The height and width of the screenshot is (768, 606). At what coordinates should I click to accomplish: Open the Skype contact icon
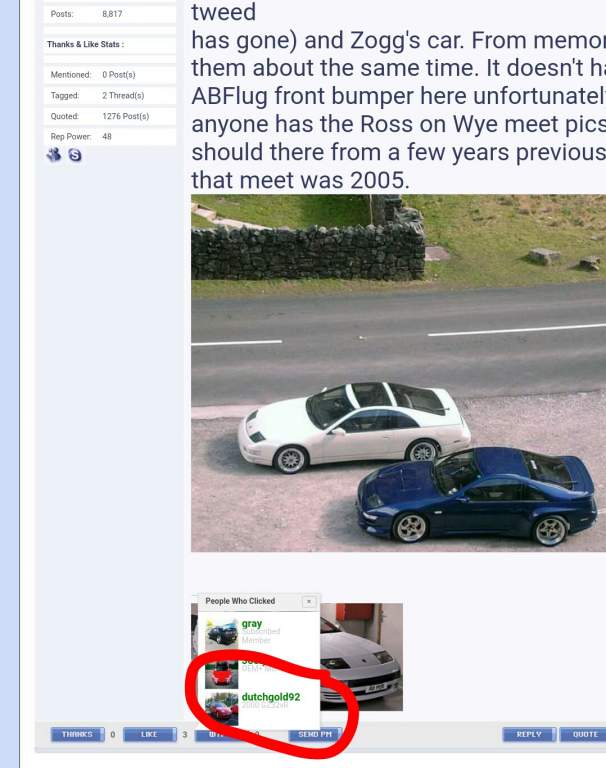(75, 155)
